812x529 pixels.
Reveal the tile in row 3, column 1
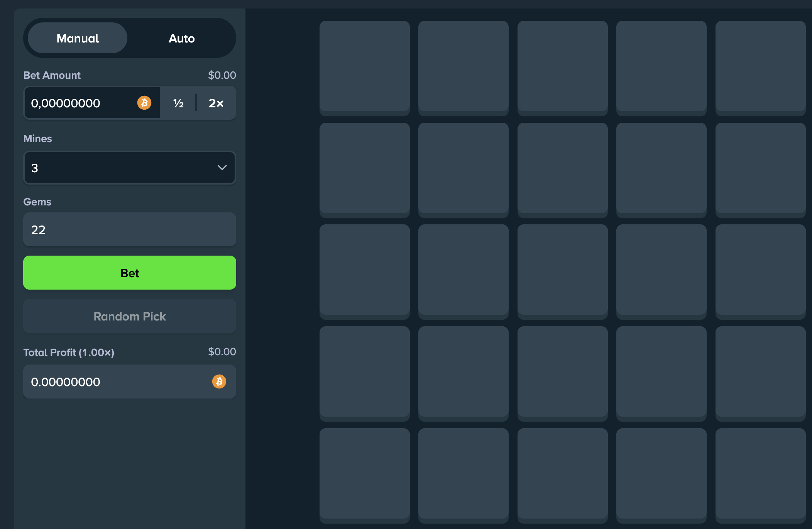pos(365,272)
